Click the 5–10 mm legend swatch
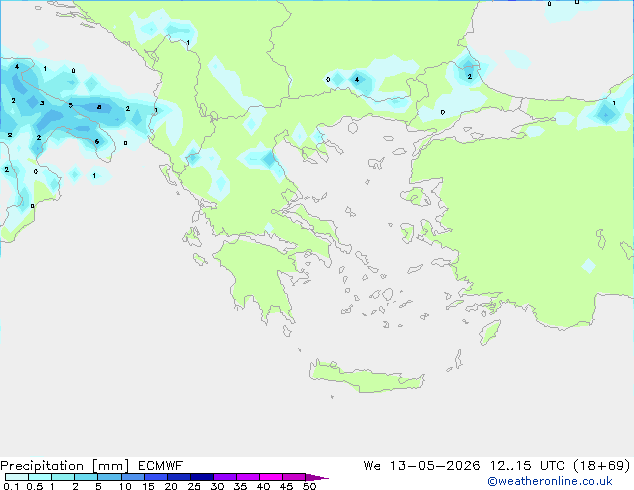This screenshot has height=490, width=634. tap(109, 477)
